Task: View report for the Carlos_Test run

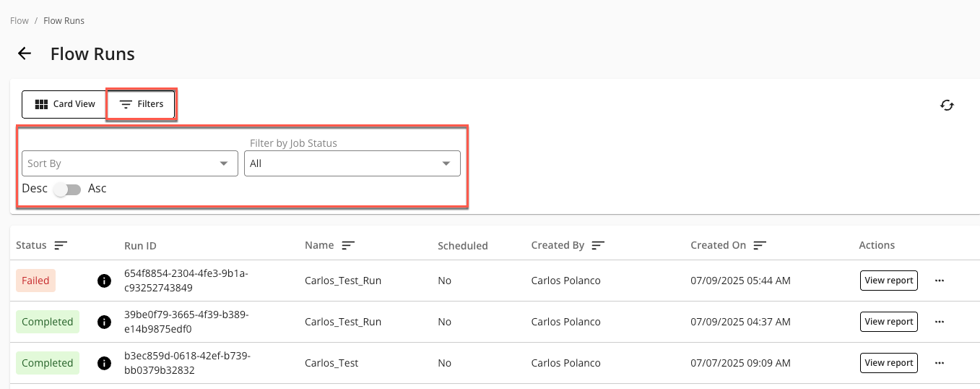Action: (888, 363)
